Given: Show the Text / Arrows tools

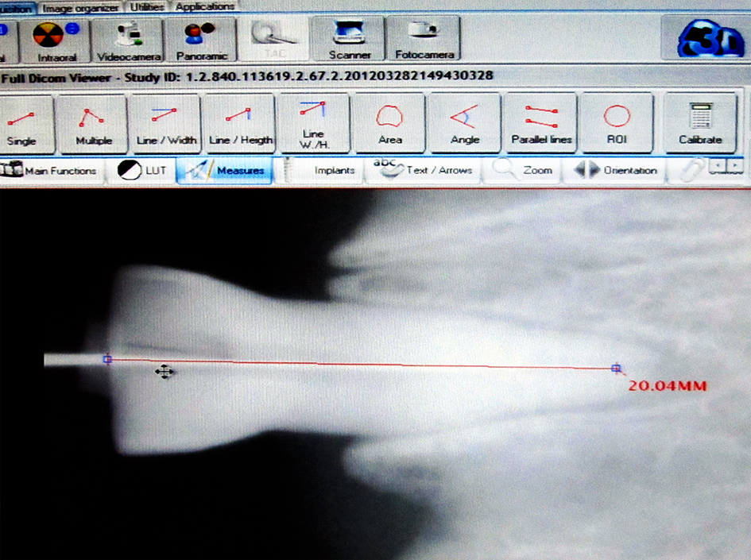Looking at the screenshot, I should (424, 170).
